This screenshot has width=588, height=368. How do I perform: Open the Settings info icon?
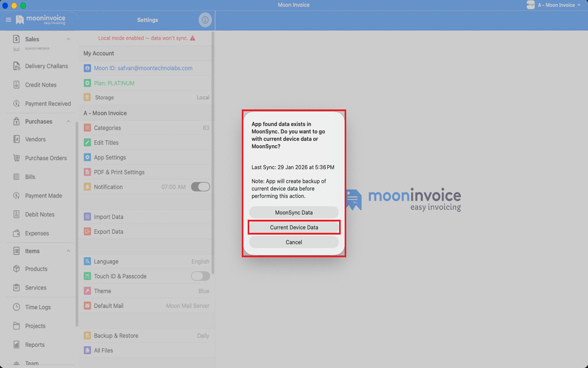(205, 20)
